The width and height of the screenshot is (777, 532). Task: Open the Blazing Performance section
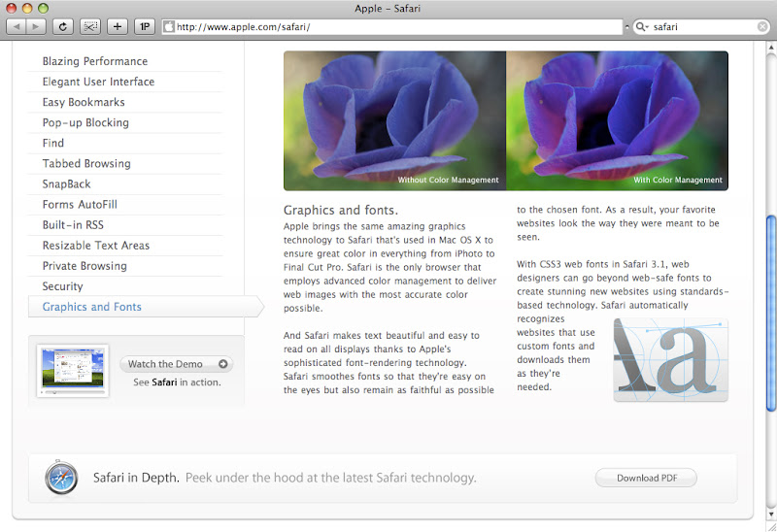click(x=95, y=61)
